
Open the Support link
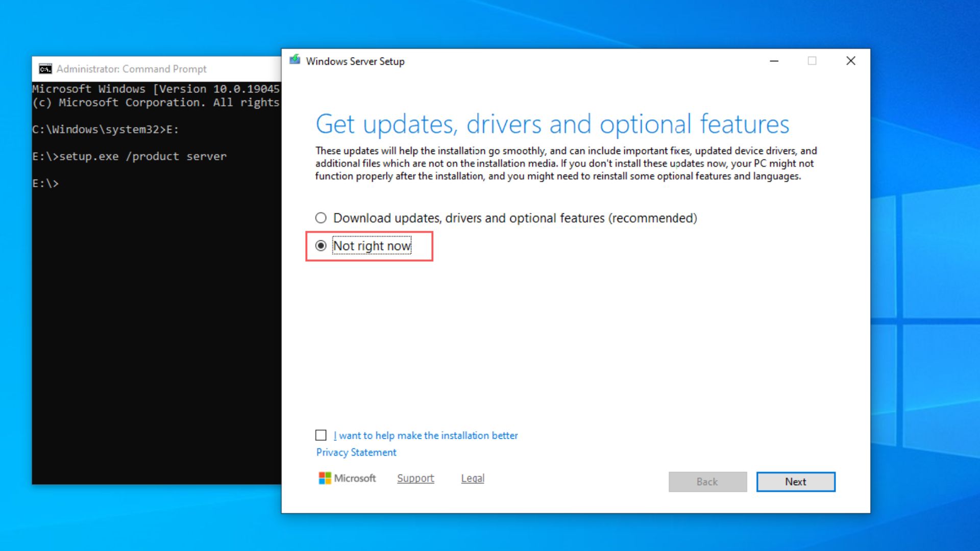[415, 478]
